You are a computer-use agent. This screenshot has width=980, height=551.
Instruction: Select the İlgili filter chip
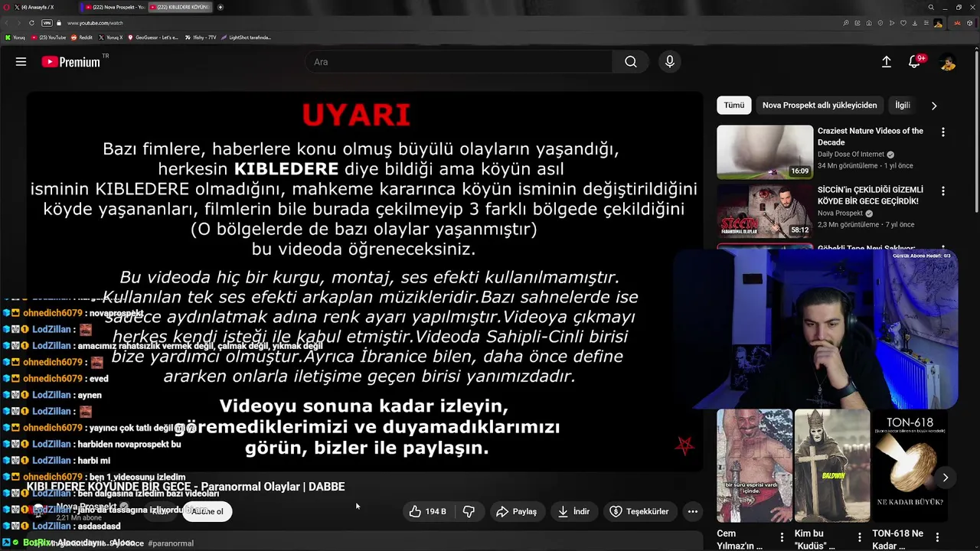click(903, 105)
